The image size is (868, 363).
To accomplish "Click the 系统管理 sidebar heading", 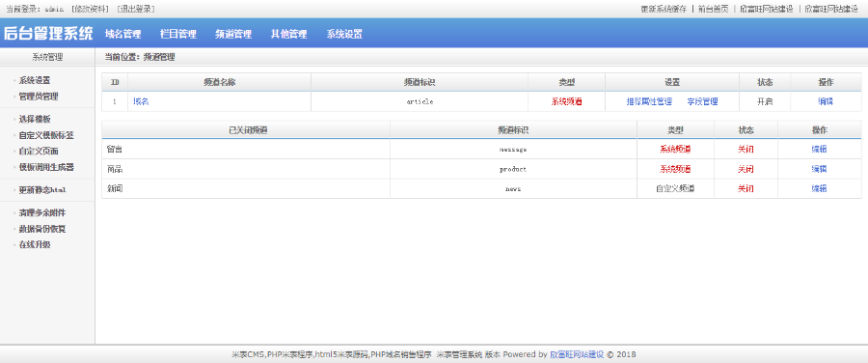I will pyautogui.click(x=47, y=57).
